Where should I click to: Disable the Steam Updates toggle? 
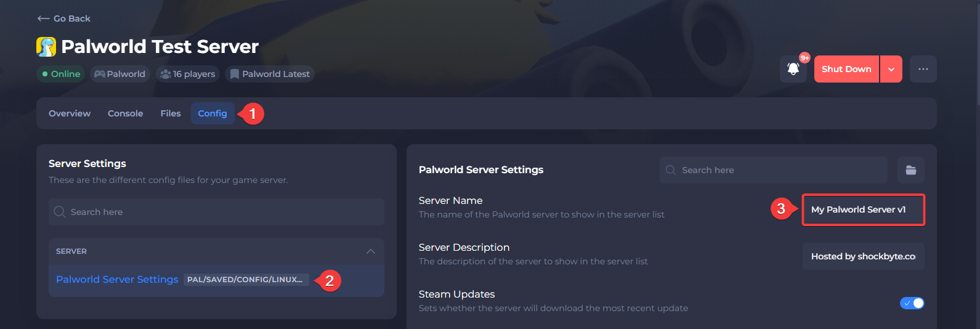point(912,303)
